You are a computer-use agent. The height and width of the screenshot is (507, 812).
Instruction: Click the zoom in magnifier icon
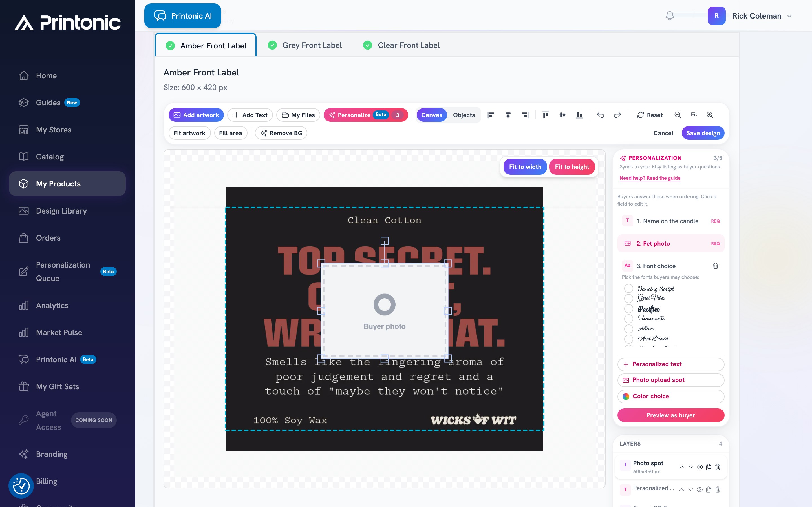pos(710,115)
